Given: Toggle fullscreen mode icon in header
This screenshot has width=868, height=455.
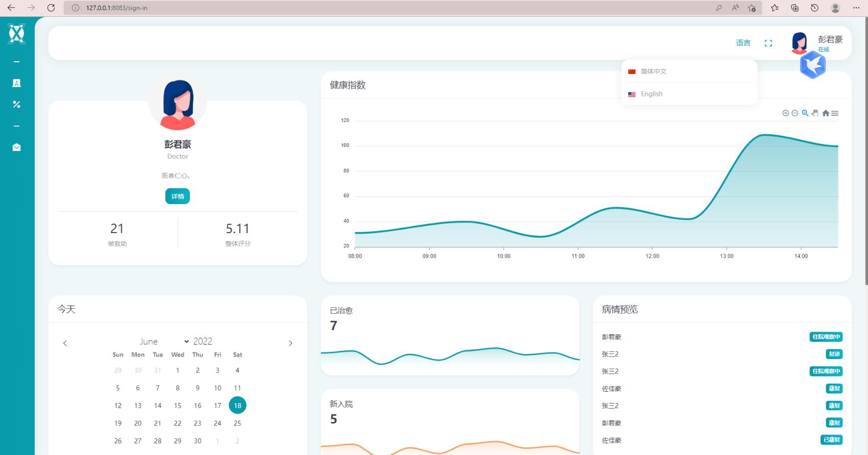Looking at the screenshot, I should coord(768,43).
